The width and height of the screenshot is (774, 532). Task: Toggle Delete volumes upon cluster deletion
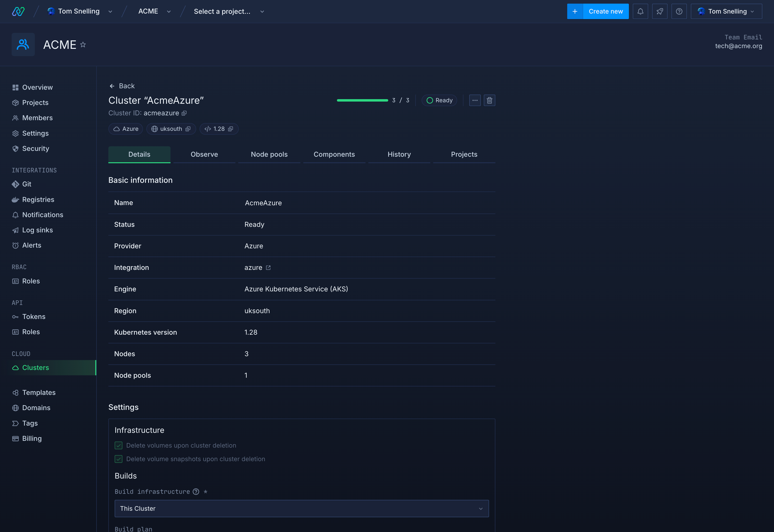click(x=118, y=445)
